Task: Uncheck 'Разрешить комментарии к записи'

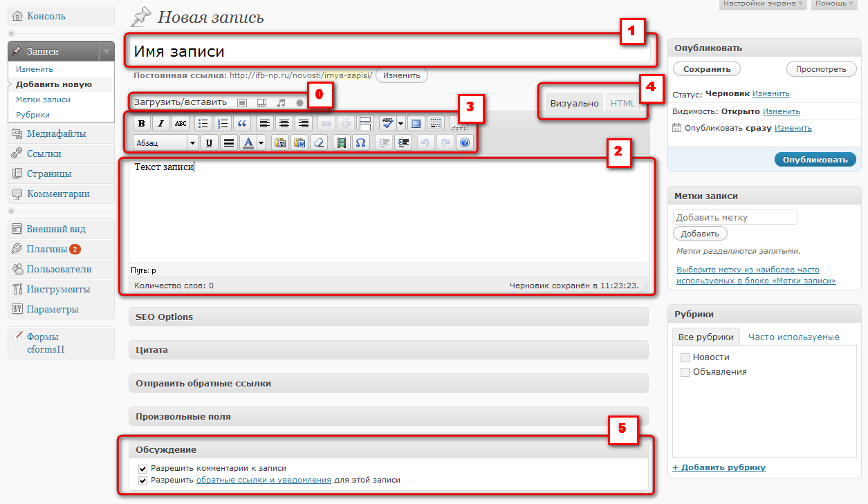Action: [143, 468]
